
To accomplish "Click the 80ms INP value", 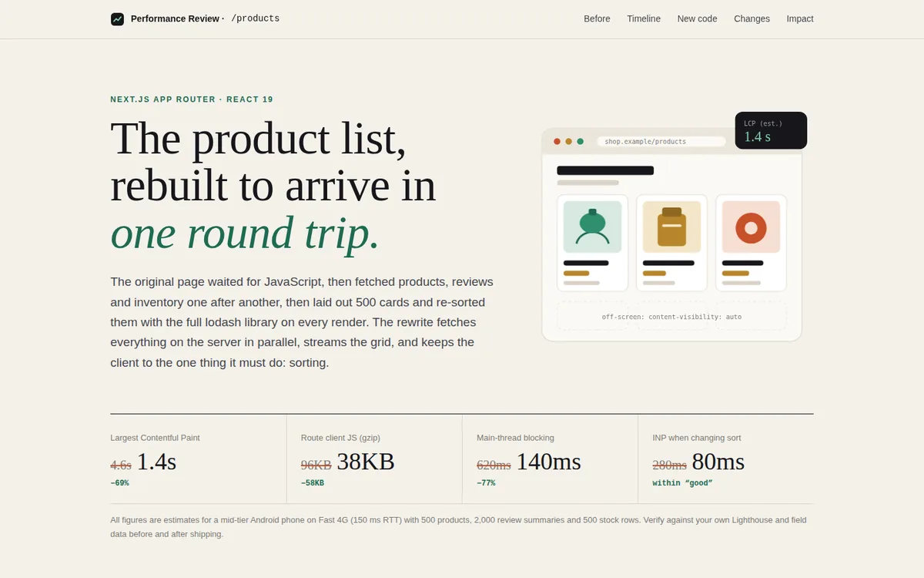I will (x=718, y=462).
